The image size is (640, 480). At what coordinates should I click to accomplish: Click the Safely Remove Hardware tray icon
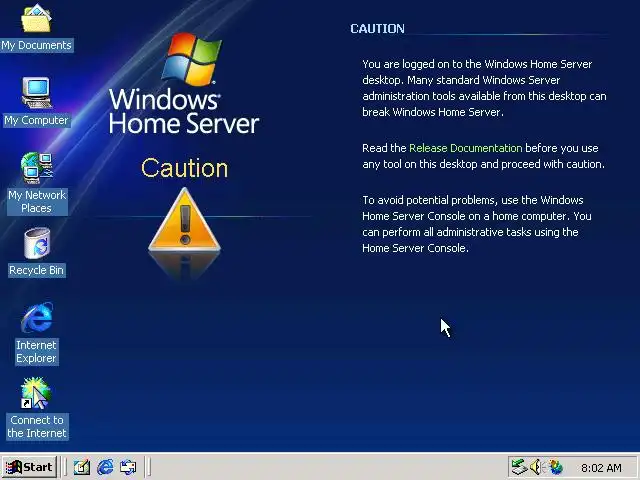pyautogui.click(x=519, y=467)
